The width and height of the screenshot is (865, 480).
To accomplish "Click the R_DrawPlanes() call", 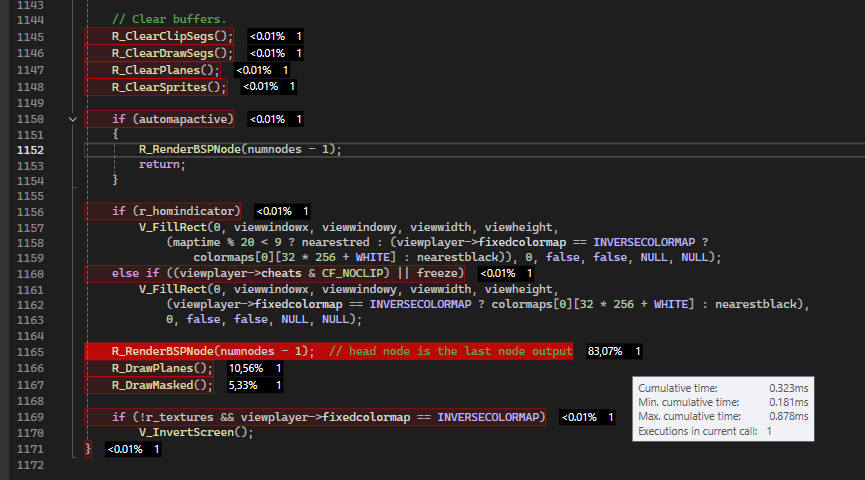I will tap(161, 368).
